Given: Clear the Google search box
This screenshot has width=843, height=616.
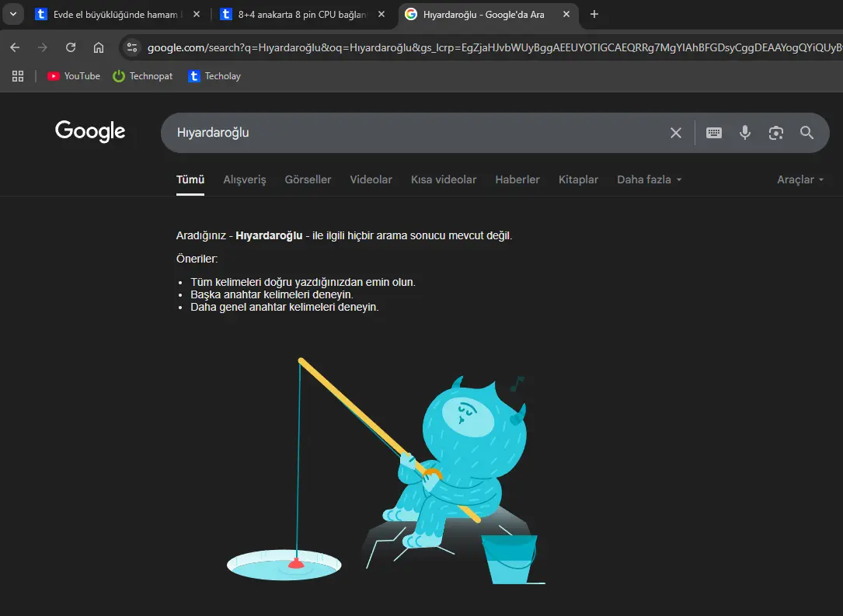Looking at the screenshot, I should click(676, 133).
